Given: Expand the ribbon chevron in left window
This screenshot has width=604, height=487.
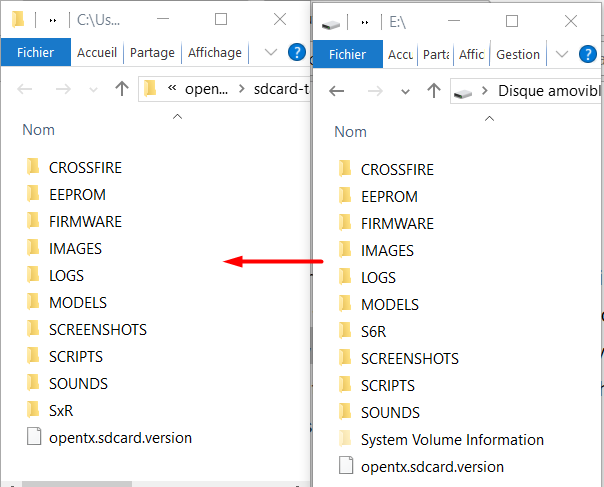Looking at the screenshot, I should tap(270, 53).
